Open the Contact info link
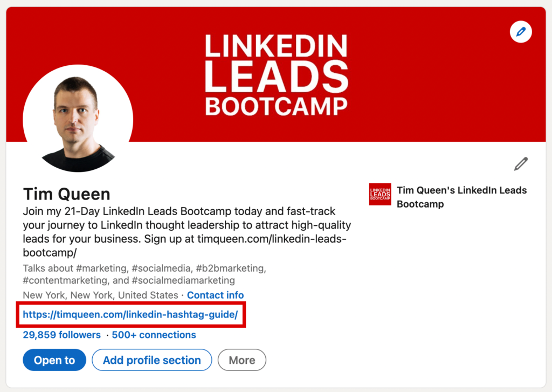Screen dimensions: 552x392 click(216, 295)
